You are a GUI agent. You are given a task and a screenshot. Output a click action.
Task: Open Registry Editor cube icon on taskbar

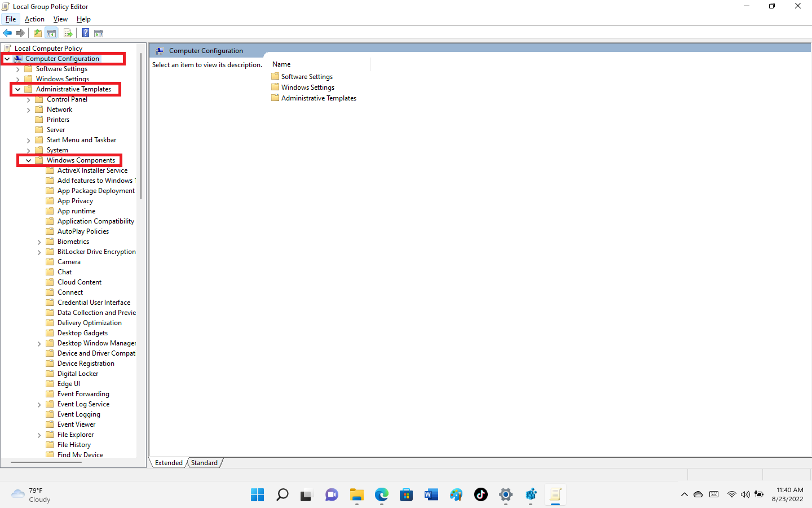tap(531, 495)
